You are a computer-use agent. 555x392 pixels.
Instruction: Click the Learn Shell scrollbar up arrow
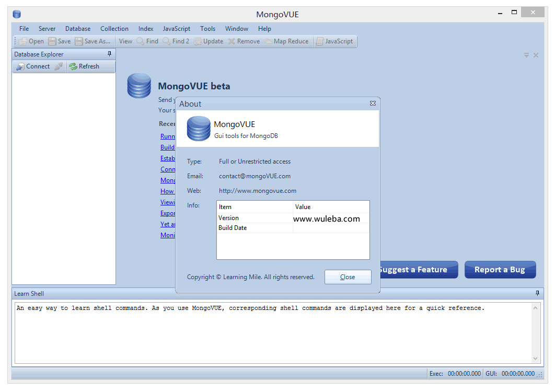[x=535, y=308]
